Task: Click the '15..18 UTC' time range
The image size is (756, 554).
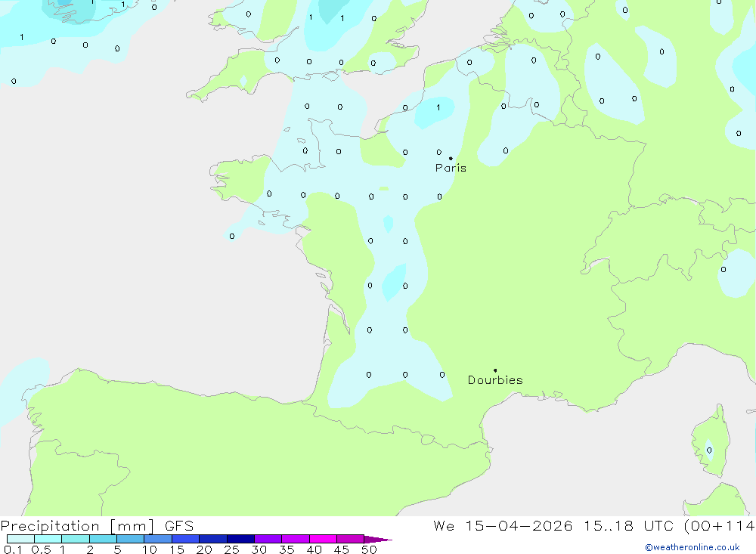Action: 628,525
